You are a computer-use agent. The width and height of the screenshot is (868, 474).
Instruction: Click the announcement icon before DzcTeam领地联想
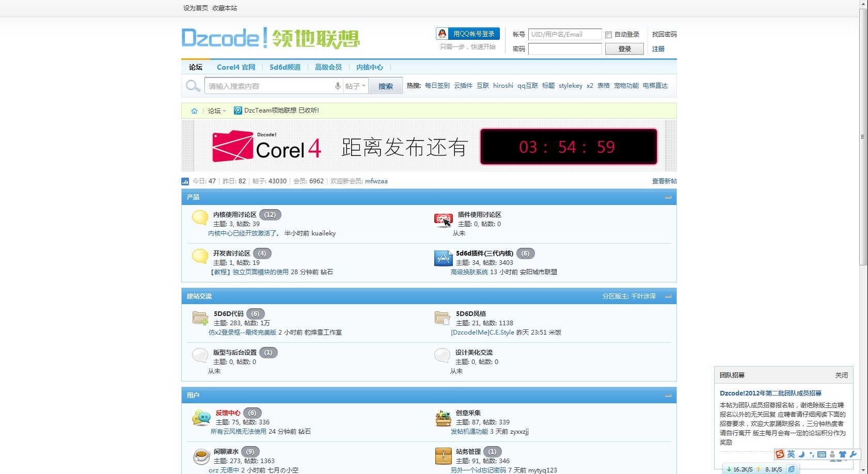click(x=238, y=110)
